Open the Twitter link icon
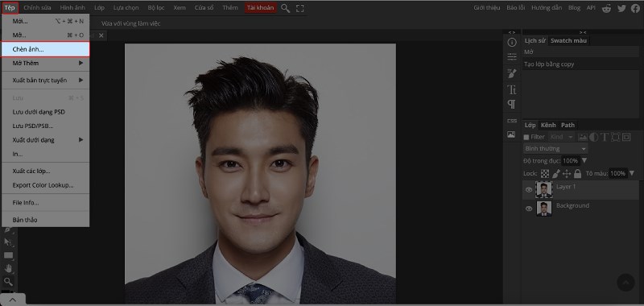 click(x=621, y=8)
